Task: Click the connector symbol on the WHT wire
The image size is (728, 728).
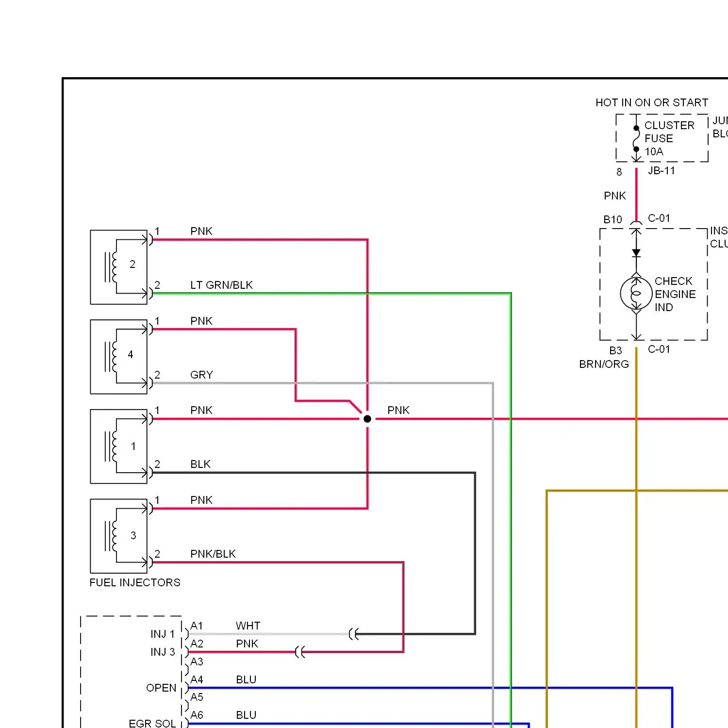Action: tap(354, 634)
